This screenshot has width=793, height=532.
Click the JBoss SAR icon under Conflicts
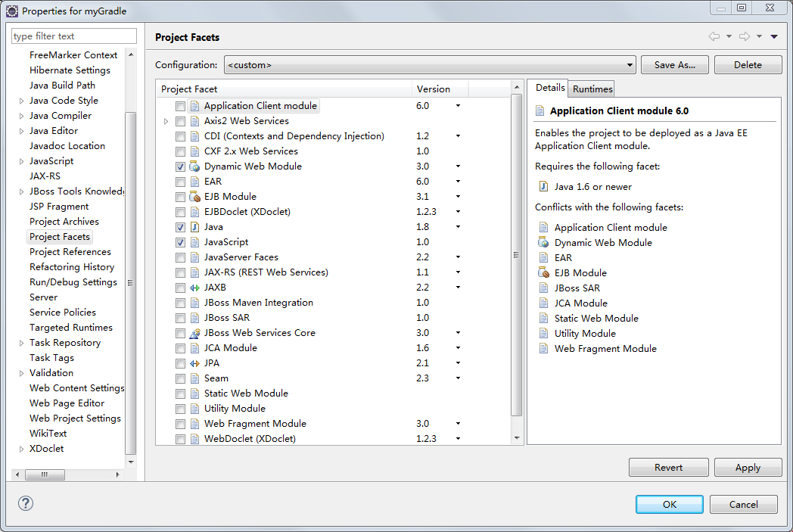click(543, 288)
